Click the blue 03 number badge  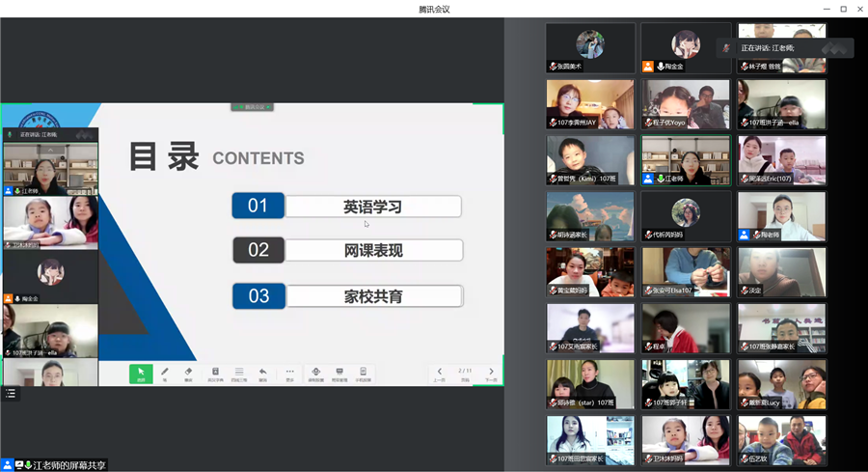258,295
